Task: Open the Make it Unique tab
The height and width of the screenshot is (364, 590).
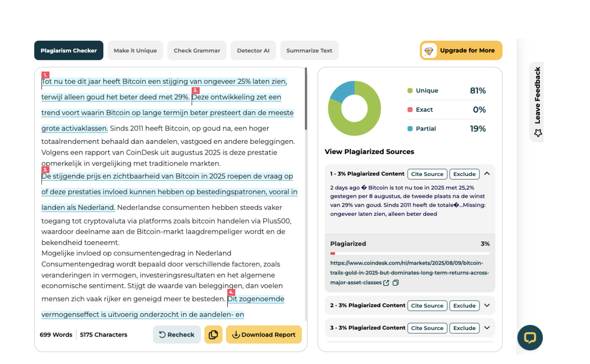Action: (135, 51)
